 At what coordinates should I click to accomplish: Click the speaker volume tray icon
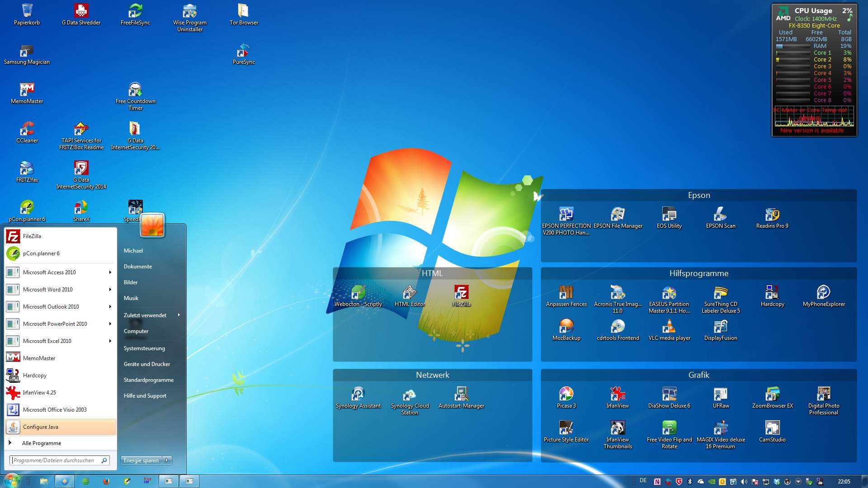744,482
